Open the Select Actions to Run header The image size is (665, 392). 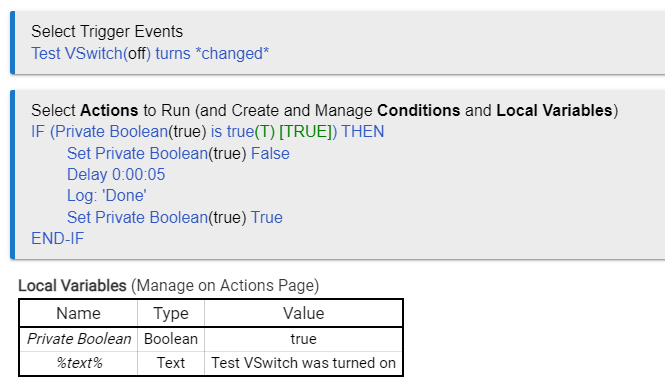pyautogui.click(x=324, y=110)
